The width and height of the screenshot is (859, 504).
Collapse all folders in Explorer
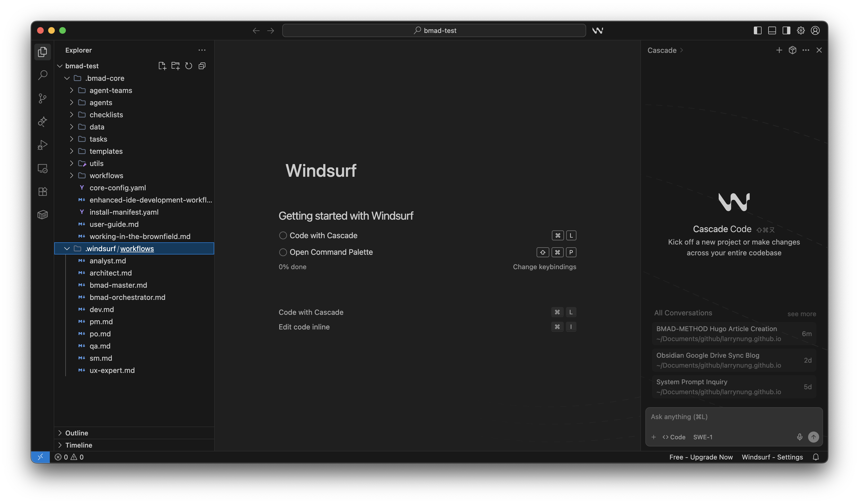click(202, 66)
